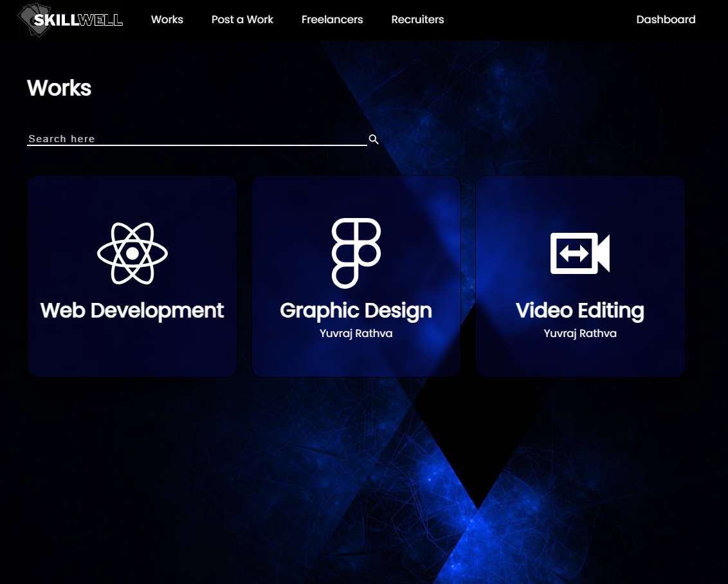
Task: Focus the Search here field
Action: pyautogui.click(x=197, y=139)
